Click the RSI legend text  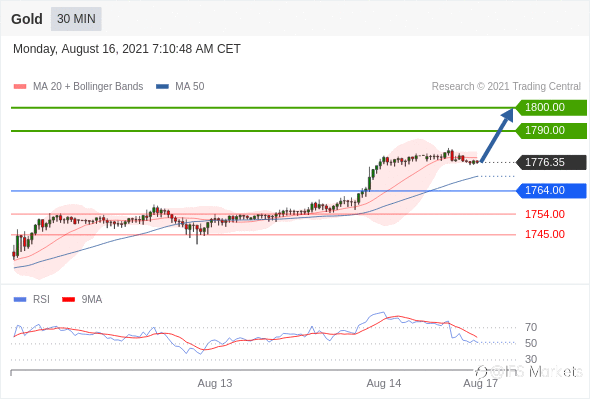(41, 300)
